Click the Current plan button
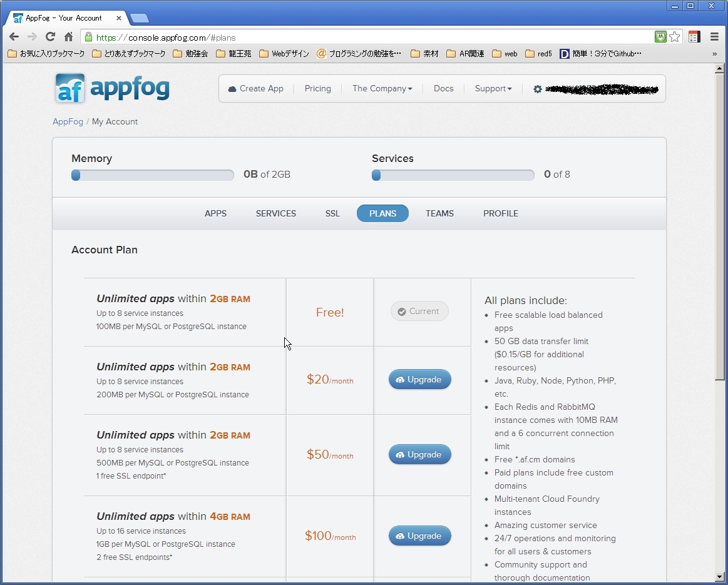 [419, 312]
